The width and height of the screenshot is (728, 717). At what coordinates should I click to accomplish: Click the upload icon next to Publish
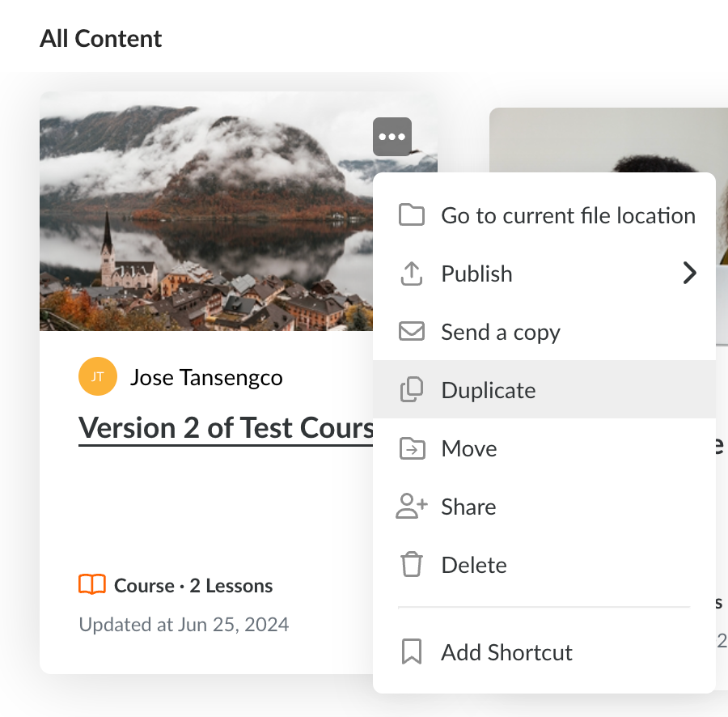[x=412, y=274]
